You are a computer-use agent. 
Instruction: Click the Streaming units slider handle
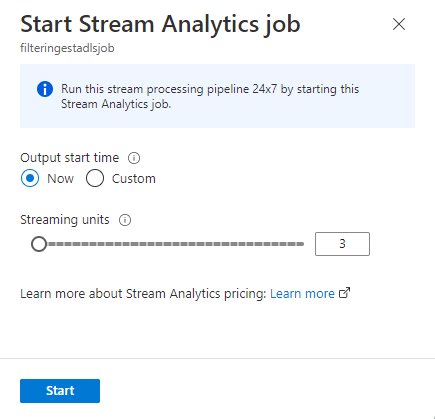(39, 244)
